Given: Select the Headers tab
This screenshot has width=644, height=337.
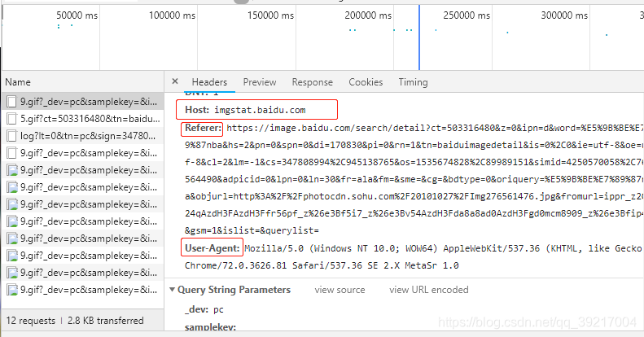Looking at the screenshot, I should pos(209,82).
